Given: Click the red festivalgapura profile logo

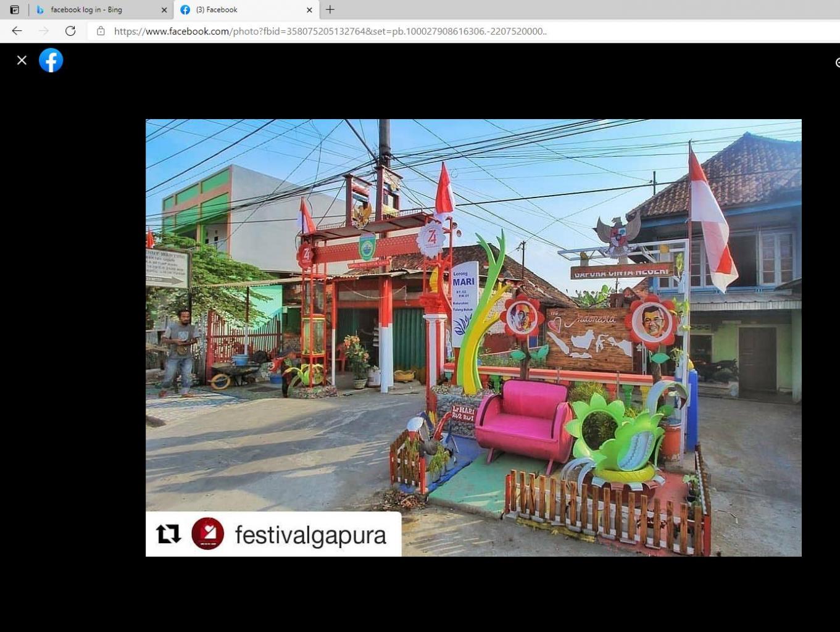Looking at the screenshot, I should pyautogui.click(x=207, y=534).
